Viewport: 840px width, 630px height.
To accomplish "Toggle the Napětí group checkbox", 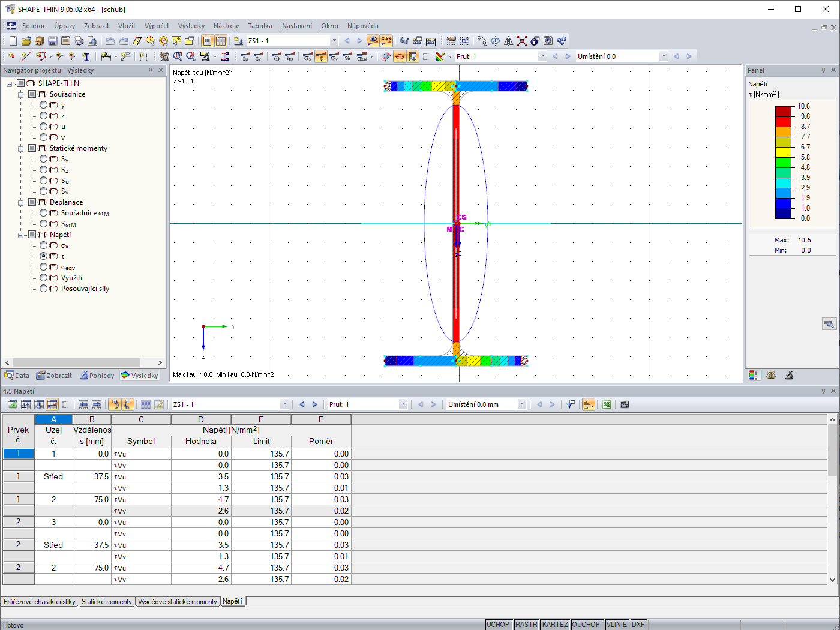I will click(32, 235).
